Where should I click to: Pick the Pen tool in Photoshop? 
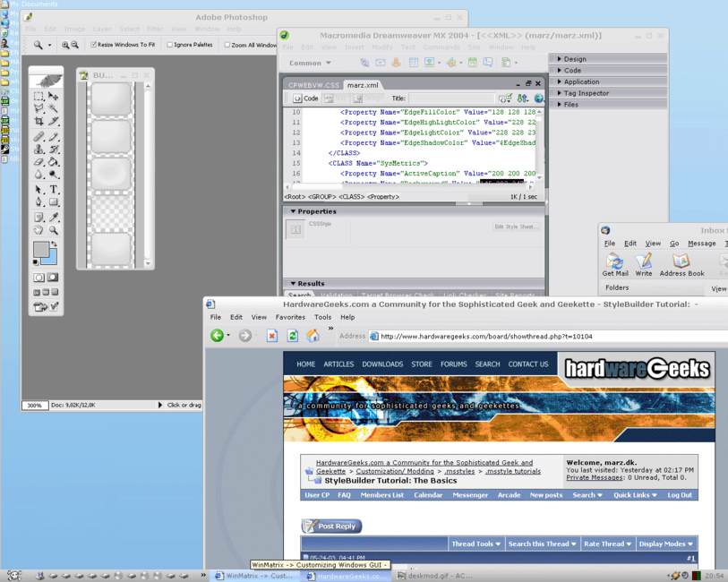pos(39,201)
